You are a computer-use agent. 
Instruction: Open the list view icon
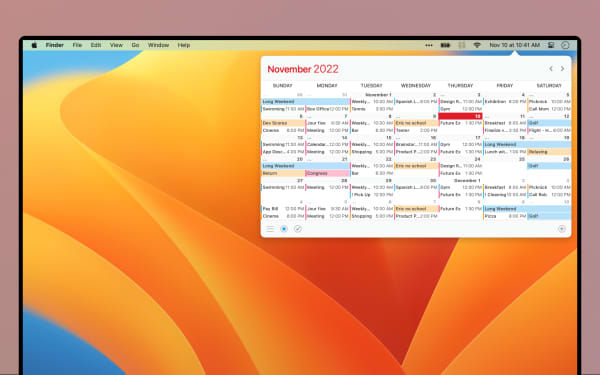tap(271, 229)
